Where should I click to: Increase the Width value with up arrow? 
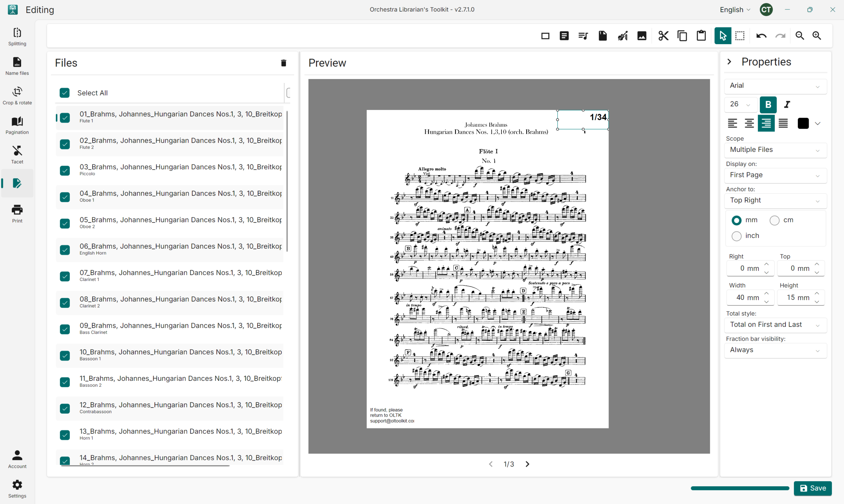(x=767, y=294)
